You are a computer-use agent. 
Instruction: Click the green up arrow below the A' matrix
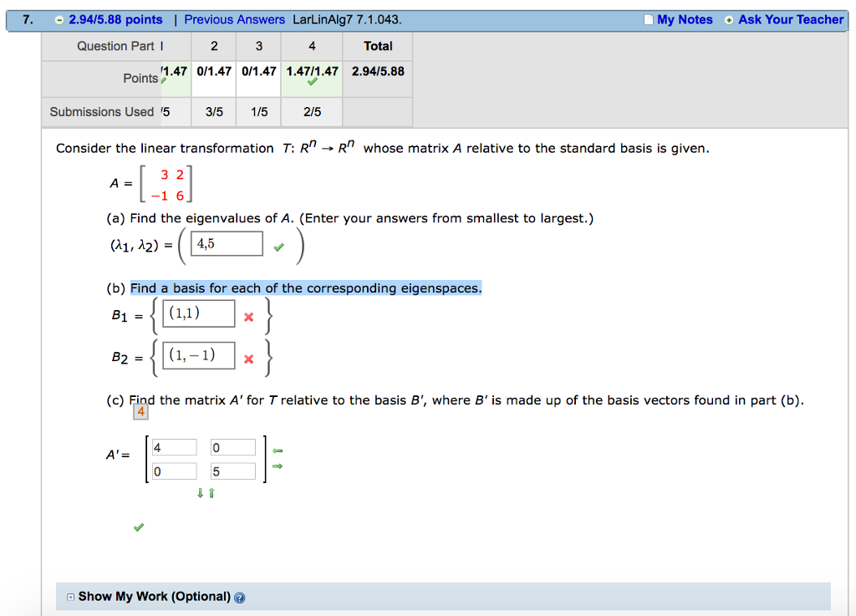coord(210,494)
